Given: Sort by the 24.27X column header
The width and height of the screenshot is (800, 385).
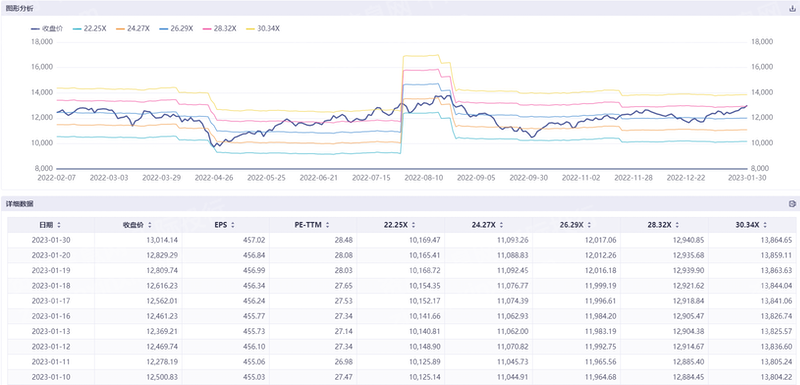Looking at the screenshot, I should tap(488, 225).
